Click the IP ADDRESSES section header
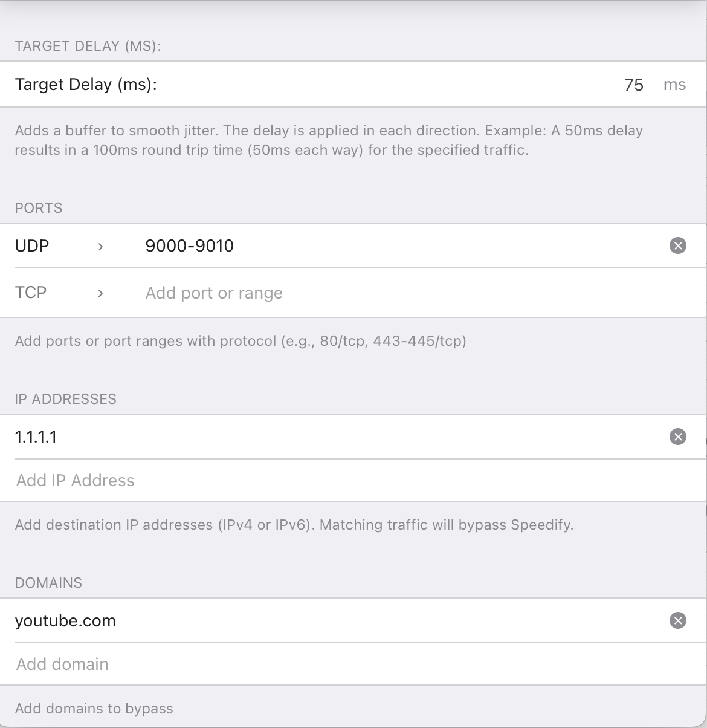The width and height of the screenshot is (707, 728). click(66, 399)
